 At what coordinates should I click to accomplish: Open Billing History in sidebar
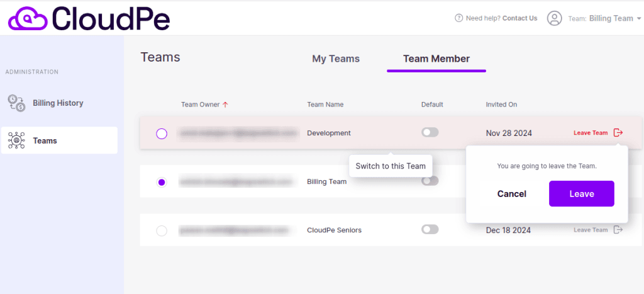click(x=59, y=103)
